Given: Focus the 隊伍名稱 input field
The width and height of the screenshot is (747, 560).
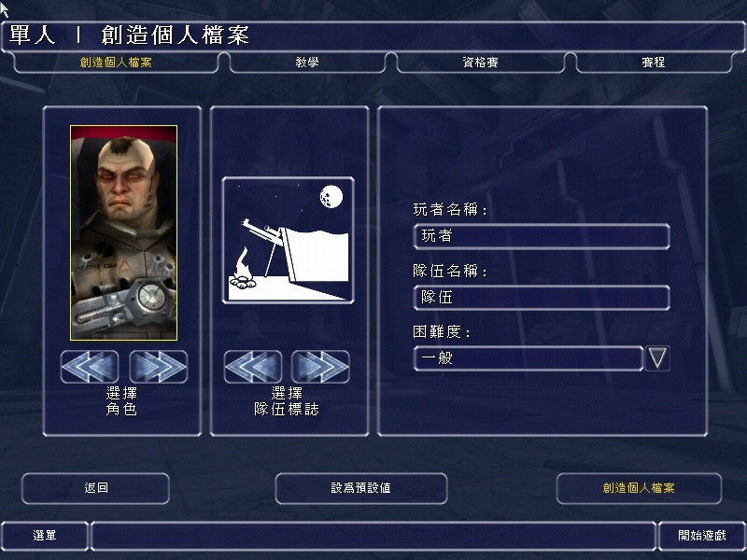Looking at the screenshot, I should click(542, 298).
